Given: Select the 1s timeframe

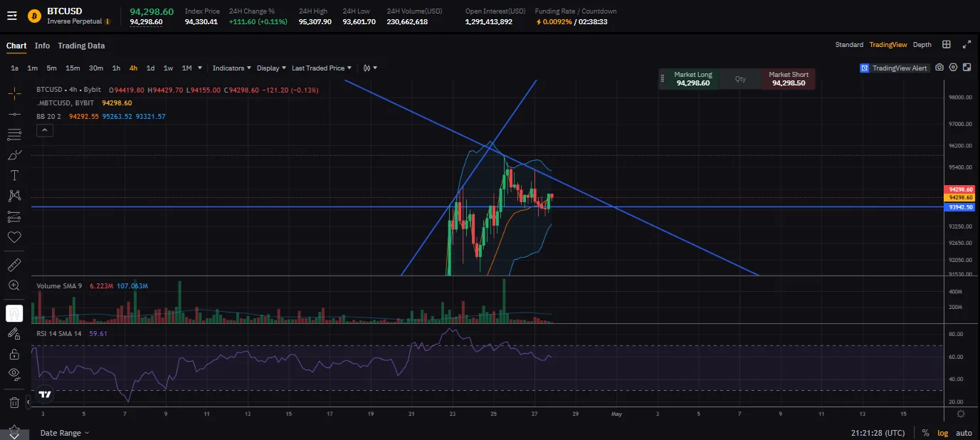Looking at the screenshot, I should tap(14, 68).
